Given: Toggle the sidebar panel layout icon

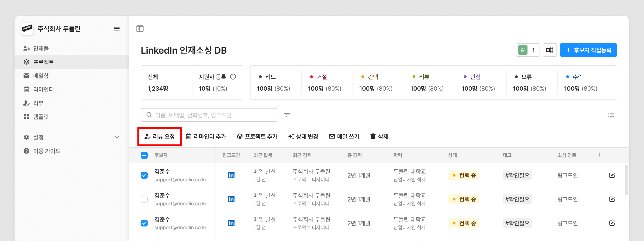Looking at the screenshot, I should click(140, 29).
